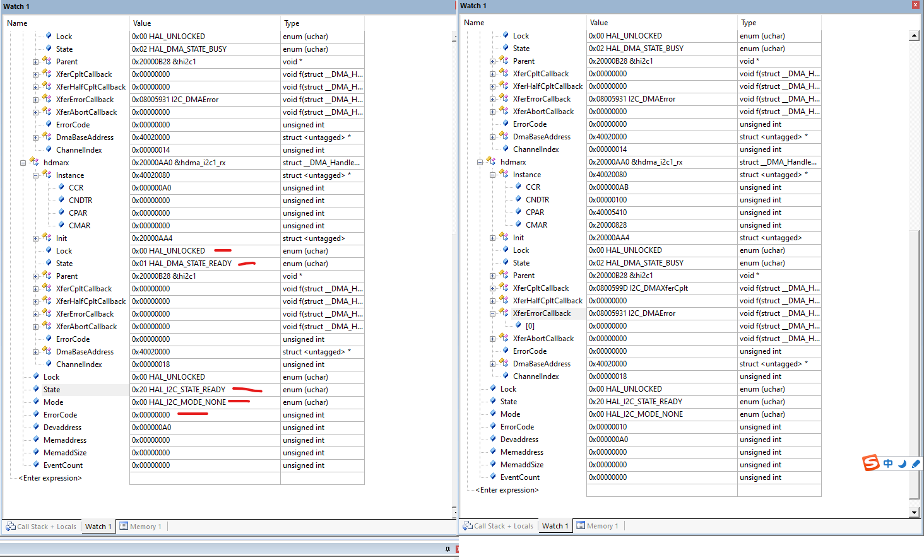The width and height of the screenshot is (924, 560).
Task: Click the blue pen icon in IME bar
Action: coord(916,464)
